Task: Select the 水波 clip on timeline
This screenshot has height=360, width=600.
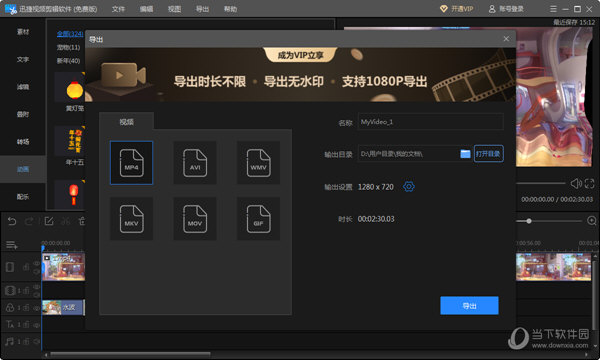Action: [x=63, y=307]
